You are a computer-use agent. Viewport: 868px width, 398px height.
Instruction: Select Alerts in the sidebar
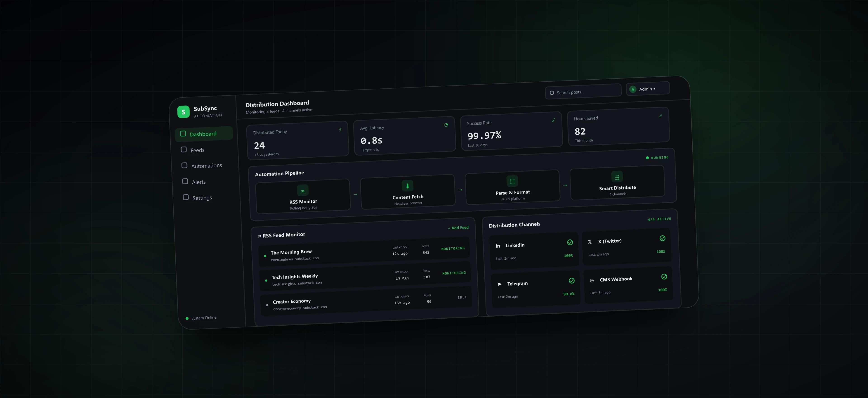206,182
